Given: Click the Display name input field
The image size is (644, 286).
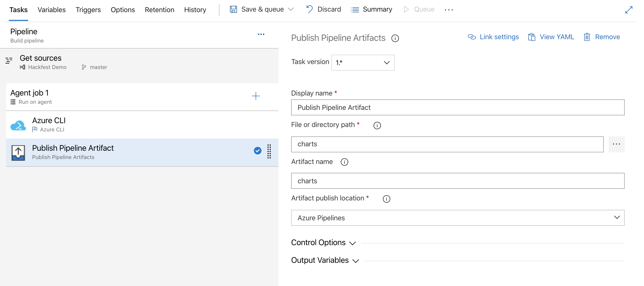Looking at the screenshot, I should [x=458, y=107].
